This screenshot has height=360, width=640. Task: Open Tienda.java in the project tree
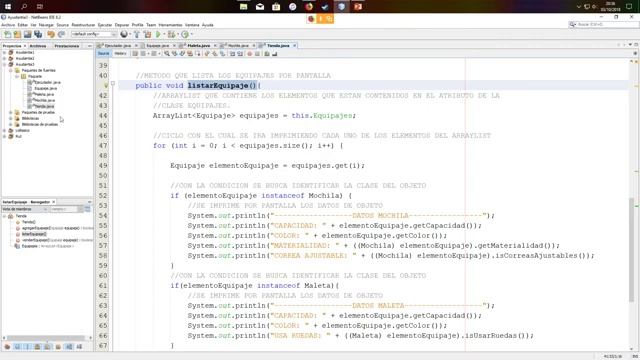point(44,106)
